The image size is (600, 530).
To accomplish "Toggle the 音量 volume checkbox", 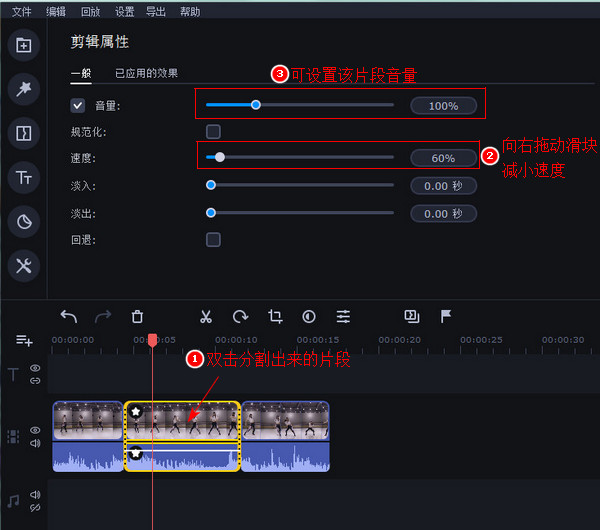I will [x=77, y=106].
